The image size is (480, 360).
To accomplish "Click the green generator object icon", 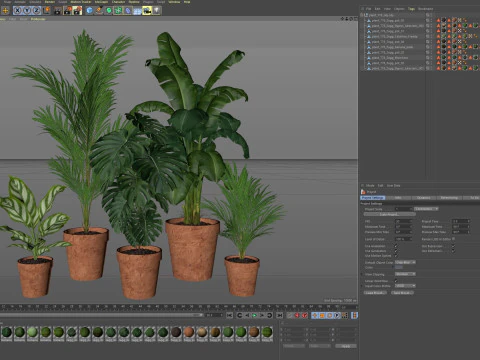I will 109,11.
